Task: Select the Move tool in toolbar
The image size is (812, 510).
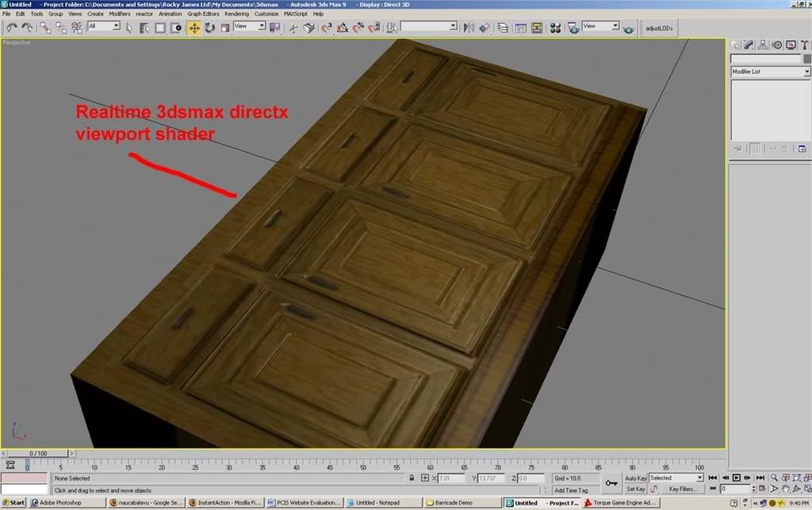Action: [x=194, y=28]
